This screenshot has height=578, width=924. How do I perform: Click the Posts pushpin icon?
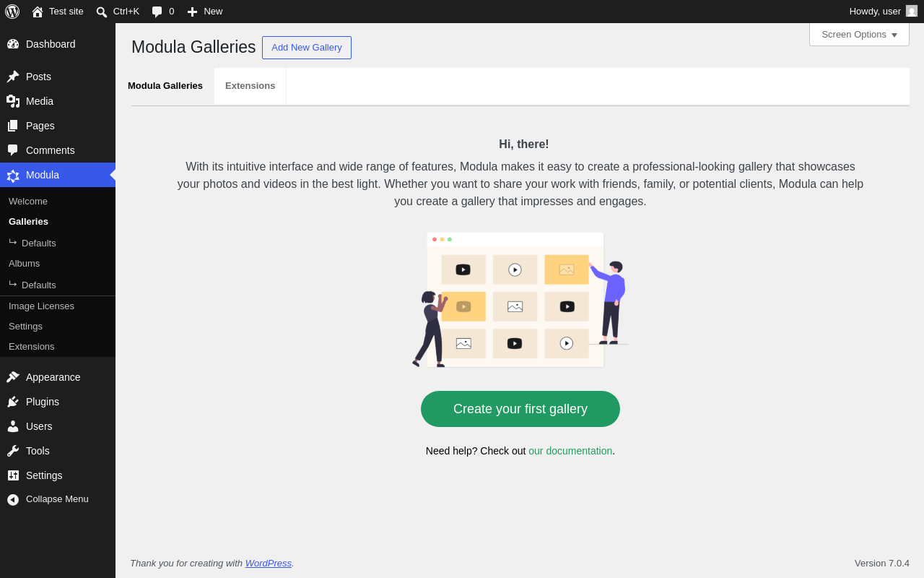[x=13, y=77]
